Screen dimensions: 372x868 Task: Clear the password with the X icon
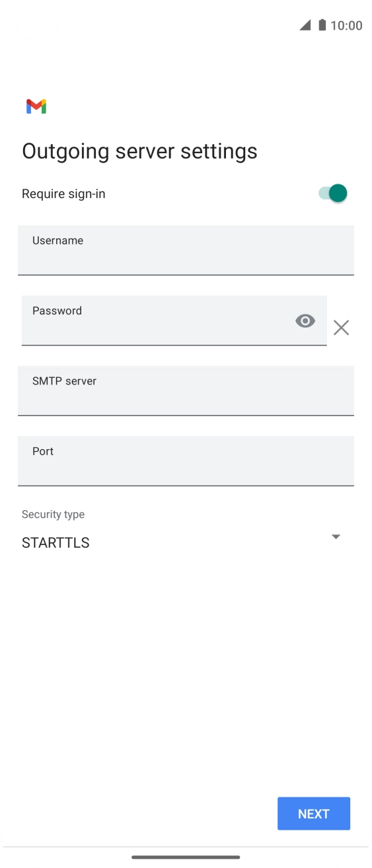[x=341, y=328]
